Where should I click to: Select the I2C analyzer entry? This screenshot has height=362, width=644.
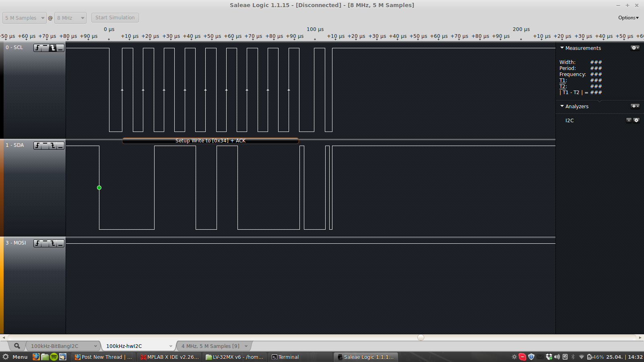(x=570, y=121)
